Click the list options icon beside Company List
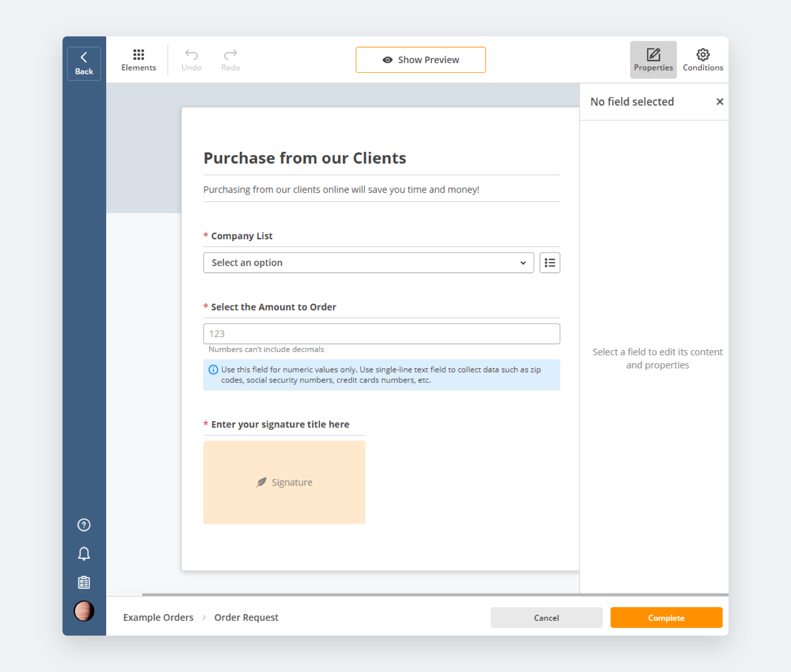The width and height of the screenshot is (791, 672). 549,263
